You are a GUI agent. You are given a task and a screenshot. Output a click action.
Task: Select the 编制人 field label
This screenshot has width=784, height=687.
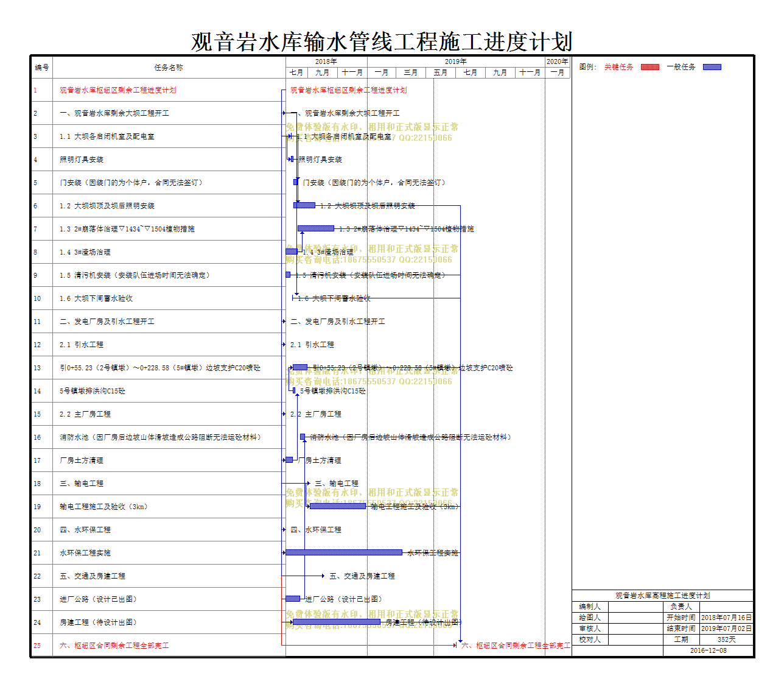590,607
